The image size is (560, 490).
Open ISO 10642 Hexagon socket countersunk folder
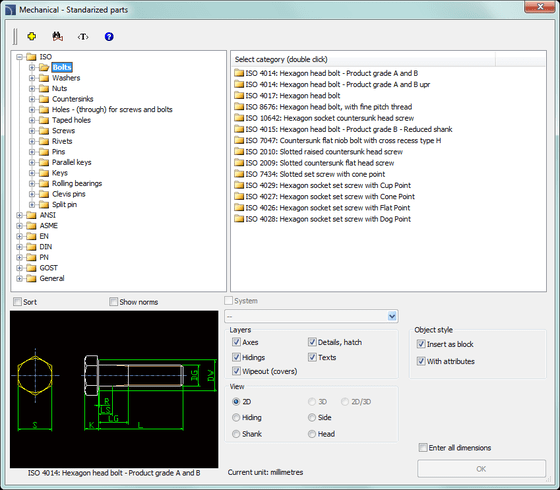[x=324, y=118]
